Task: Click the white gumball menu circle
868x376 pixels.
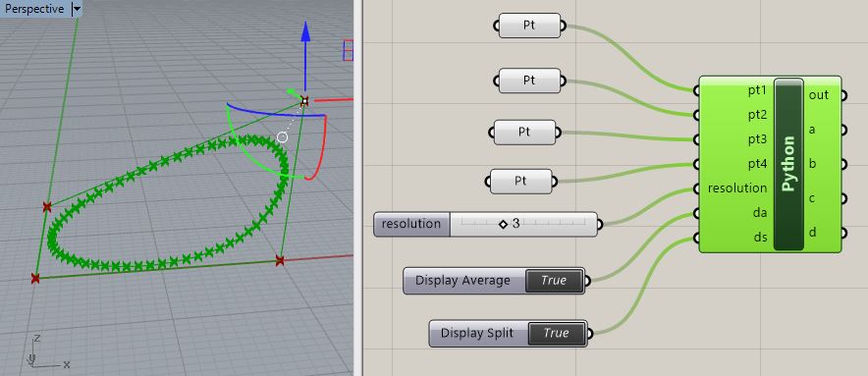Action: tap(283, 136)
